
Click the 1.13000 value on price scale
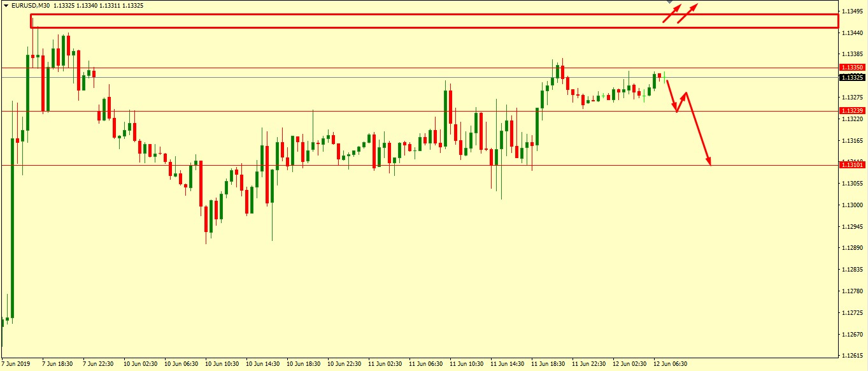(x=851, y=205)
